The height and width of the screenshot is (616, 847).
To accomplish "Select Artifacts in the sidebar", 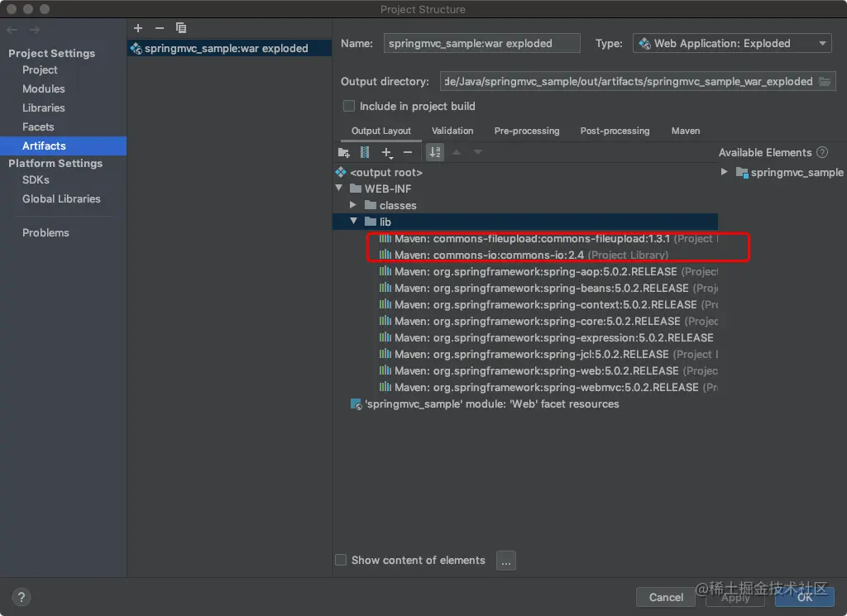I will pos(63,146).
